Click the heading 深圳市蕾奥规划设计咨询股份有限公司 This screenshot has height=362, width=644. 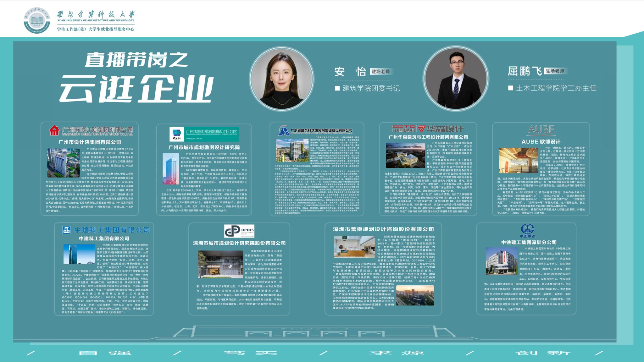383,229
